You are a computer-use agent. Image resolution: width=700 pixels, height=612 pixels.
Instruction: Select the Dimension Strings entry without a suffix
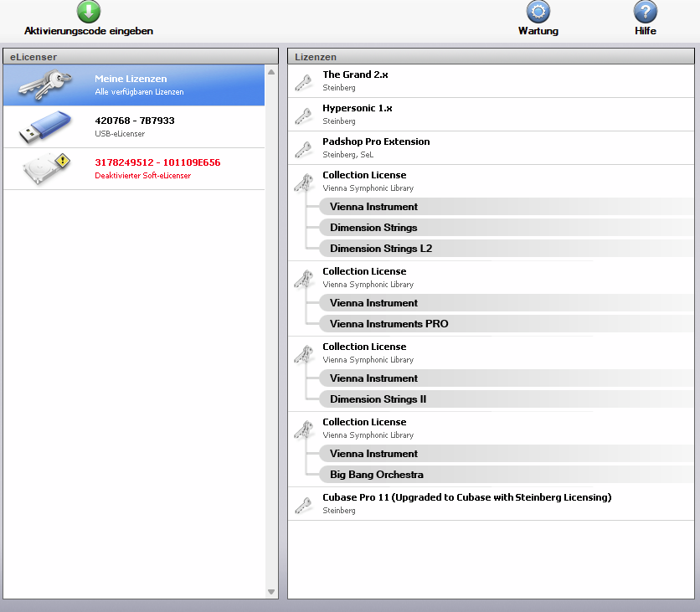pos(507,228)
